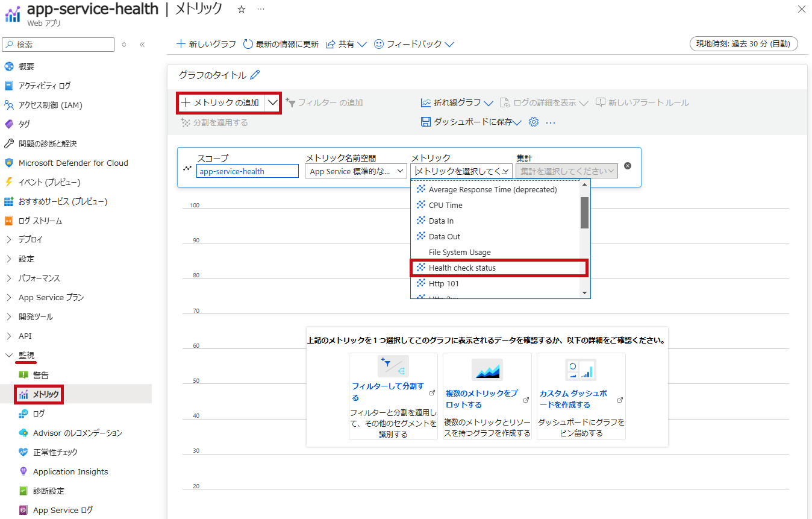The height and width of the screenshot is (519, 812).
Task: Select メトリック in the sidebar
Action: click(46, 394)
